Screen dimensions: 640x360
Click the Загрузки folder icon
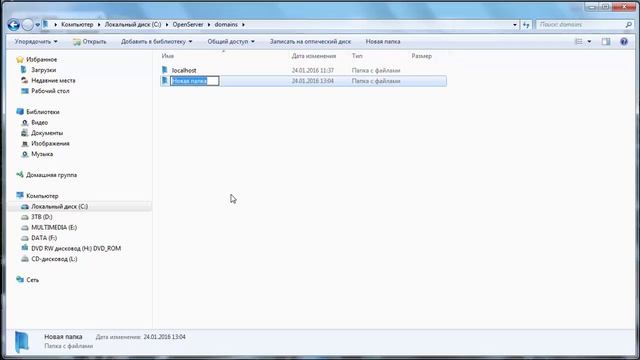[24, 70]
